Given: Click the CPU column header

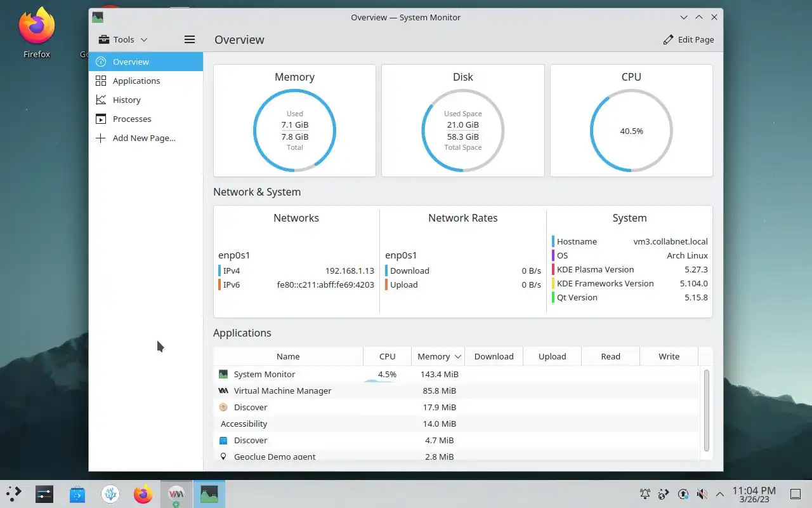Looking at the screenshot, I should click(x=387, y=356).
